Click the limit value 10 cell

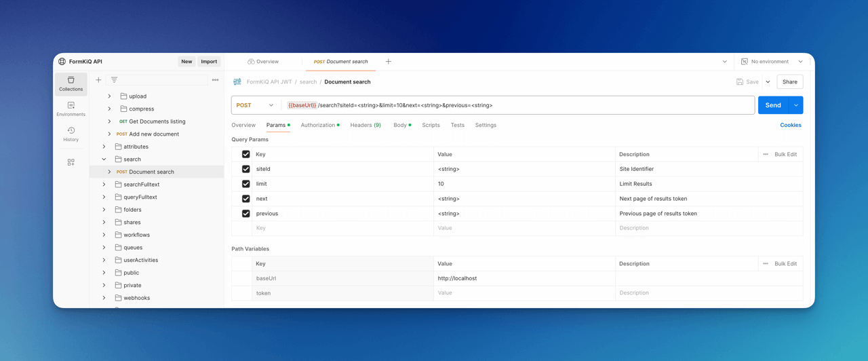pos(524,184)
